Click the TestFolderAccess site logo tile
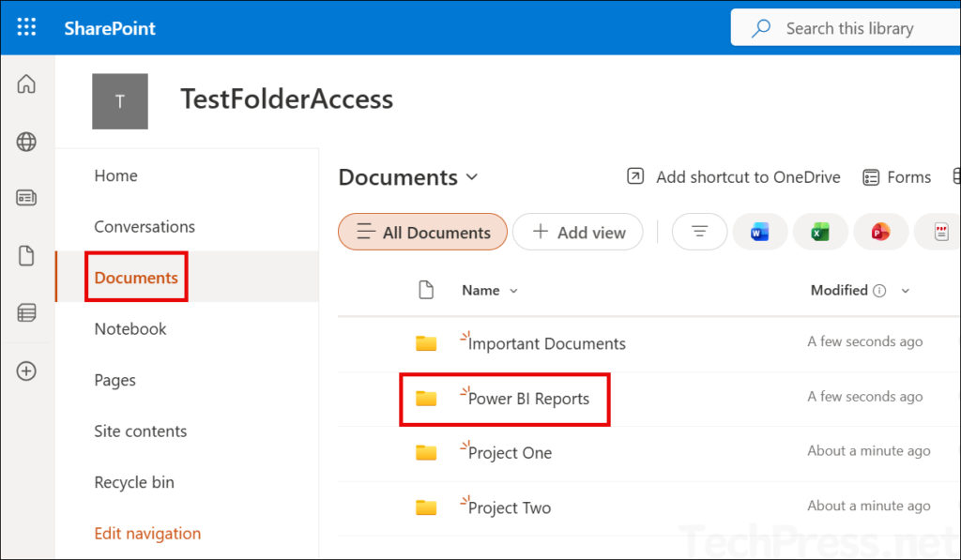The image size is (961, 560). pyautogui.click(x=120, y=101)
